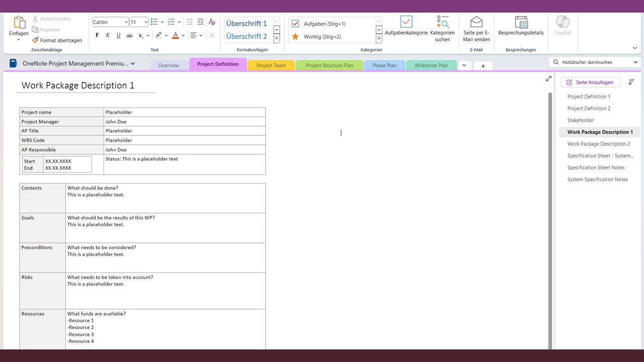This screenshot has width=644, height=362.
Task: Click the page sort icon
Action: (x=631, y=82)
